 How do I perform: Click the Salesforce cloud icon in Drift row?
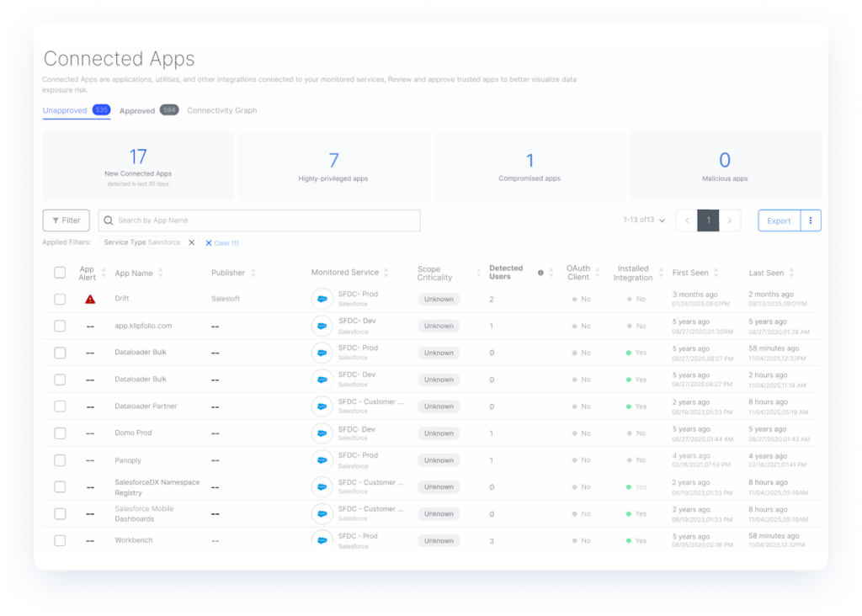click(x=322, y=299)
